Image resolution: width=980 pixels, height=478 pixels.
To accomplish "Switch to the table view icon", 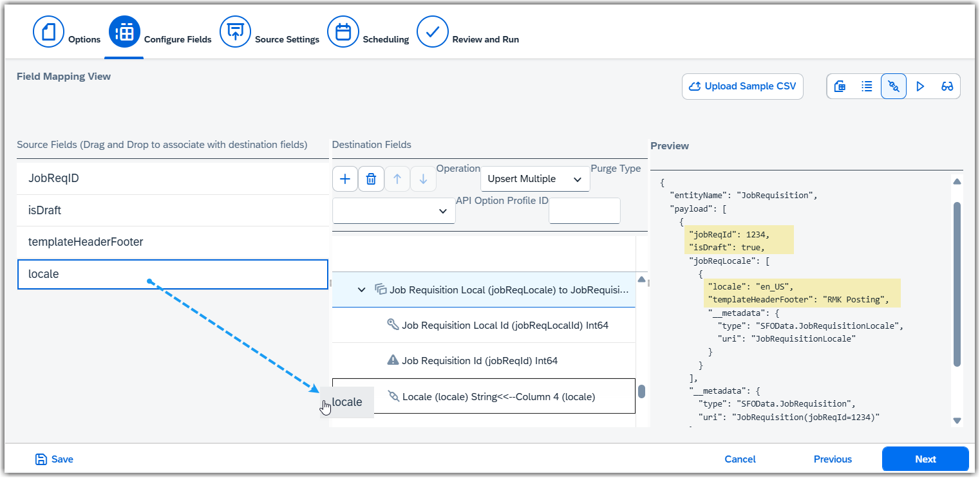I will [840, 86].
